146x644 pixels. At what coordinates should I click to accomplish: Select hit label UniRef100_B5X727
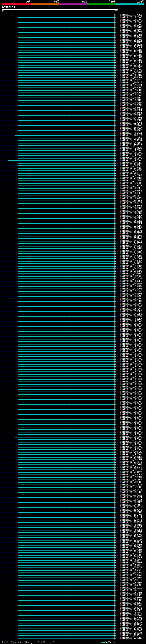(131, 198)
